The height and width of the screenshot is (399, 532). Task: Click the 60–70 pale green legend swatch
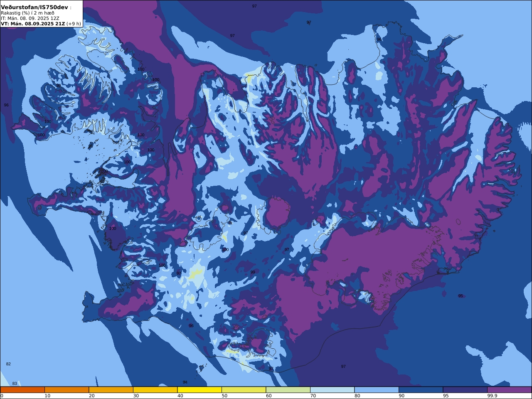pos(288,390)
